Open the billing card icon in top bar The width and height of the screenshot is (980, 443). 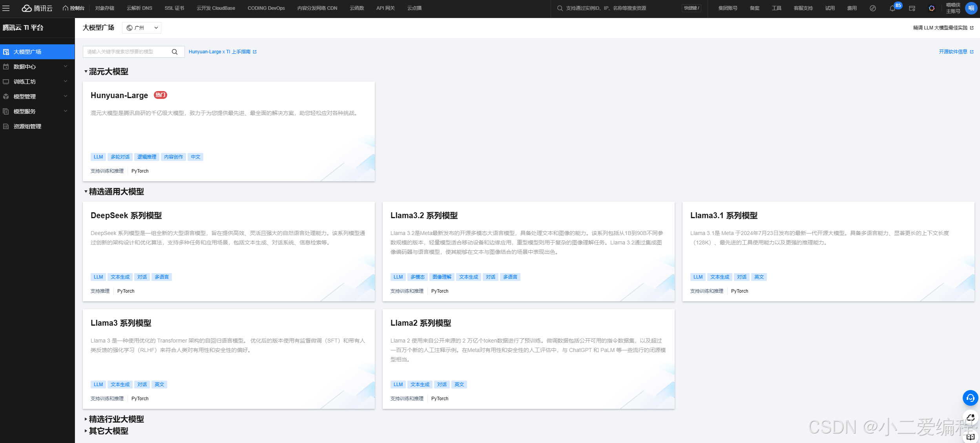[912, 8]
